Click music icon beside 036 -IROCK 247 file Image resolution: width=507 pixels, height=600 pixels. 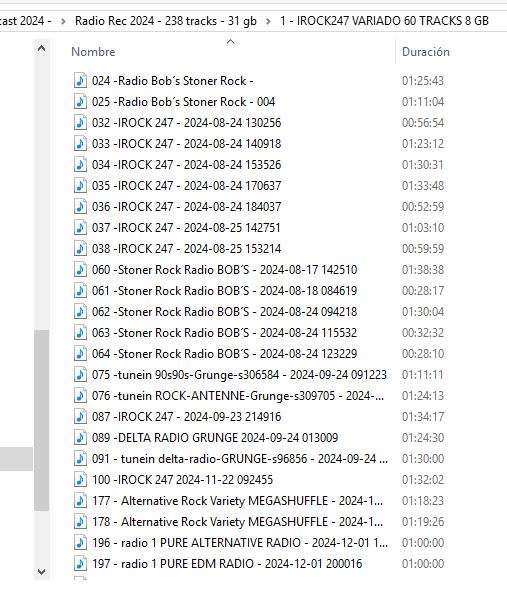pyautogui.click(x=80, y=207)
